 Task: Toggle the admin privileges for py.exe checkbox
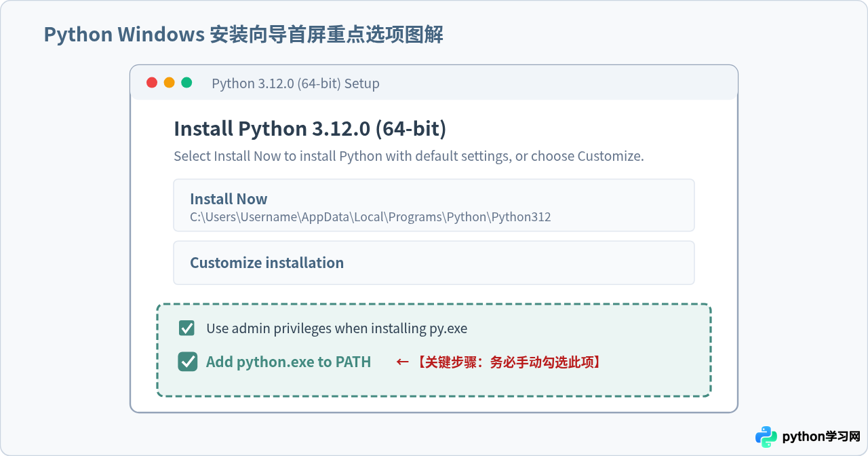point(187,328)
